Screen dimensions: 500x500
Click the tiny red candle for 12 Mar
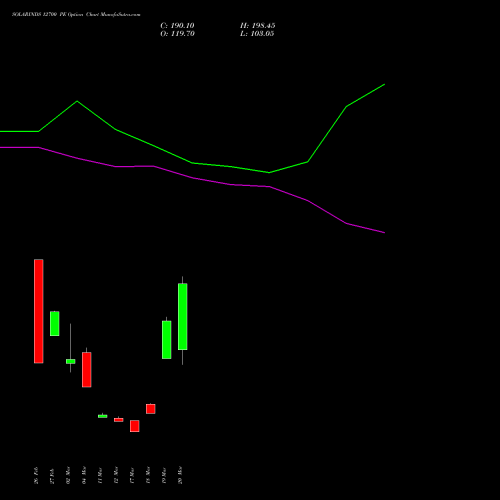click(x=119, y=420)
